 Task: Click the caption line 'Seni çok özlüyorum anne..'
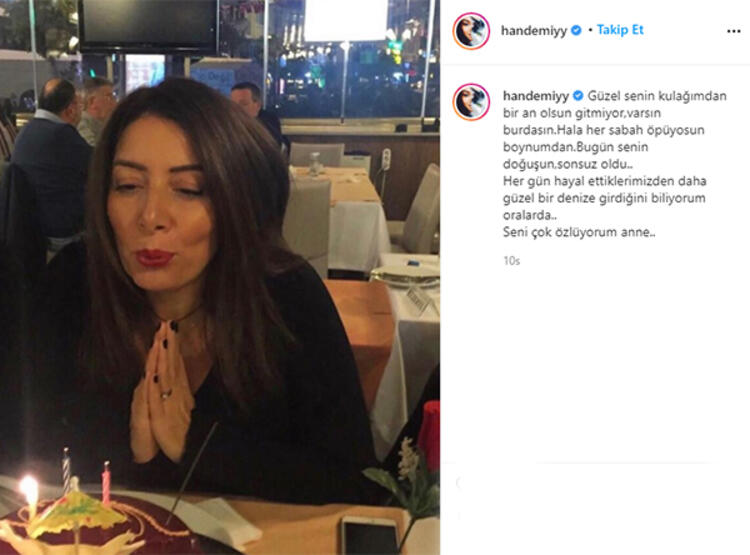579,233
